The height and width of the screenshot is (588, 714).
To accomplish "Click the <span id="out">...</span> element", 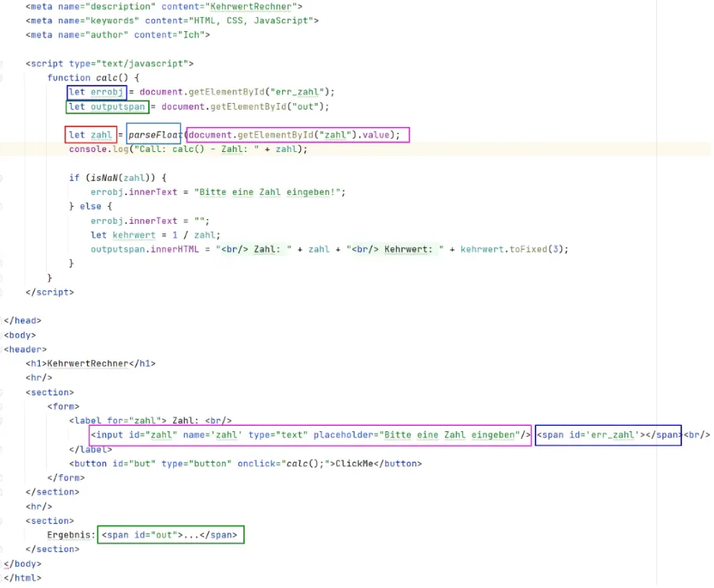I will pos(171,535).
